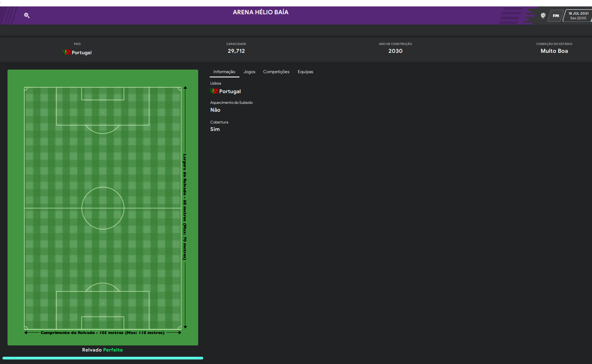The width and height of the screenshot is (592, 364).
Task: Click the Comprimento do Relvado 105 metros label
Action: tap(102, 333)
